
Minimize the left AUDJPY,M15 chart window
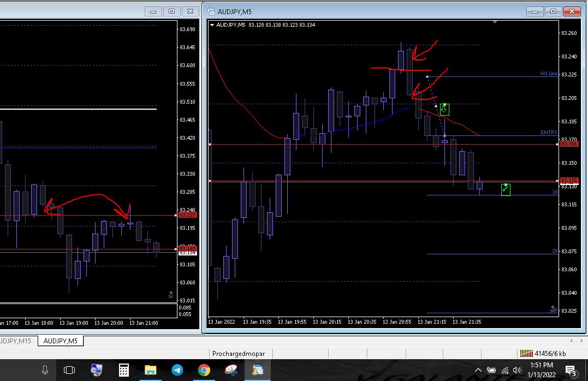tap(153, 11)
